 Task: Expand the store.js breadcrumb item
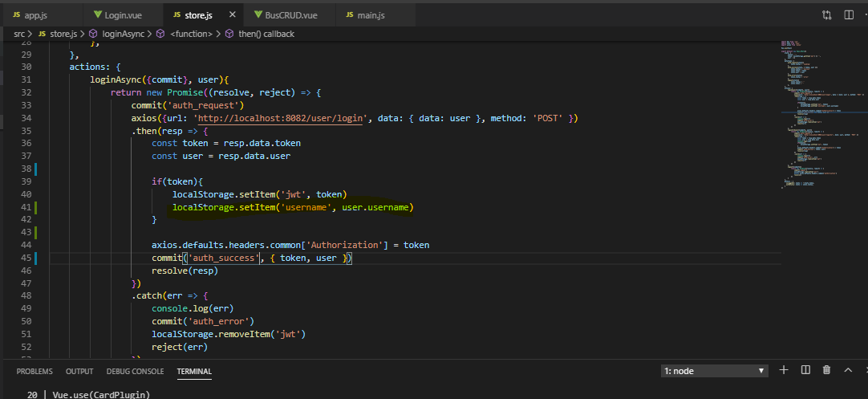coord(59,34)
